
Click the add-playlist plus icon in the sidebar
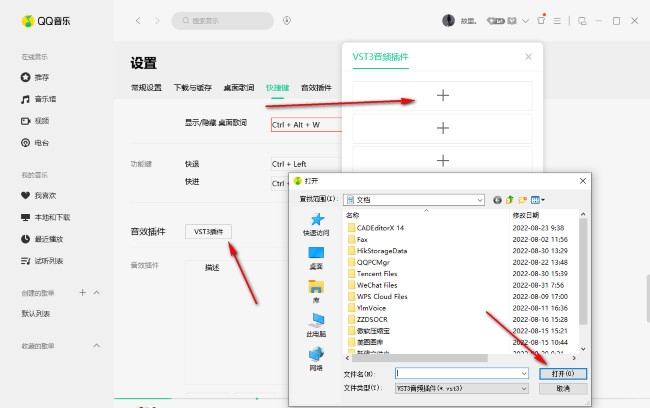(82, 292)
